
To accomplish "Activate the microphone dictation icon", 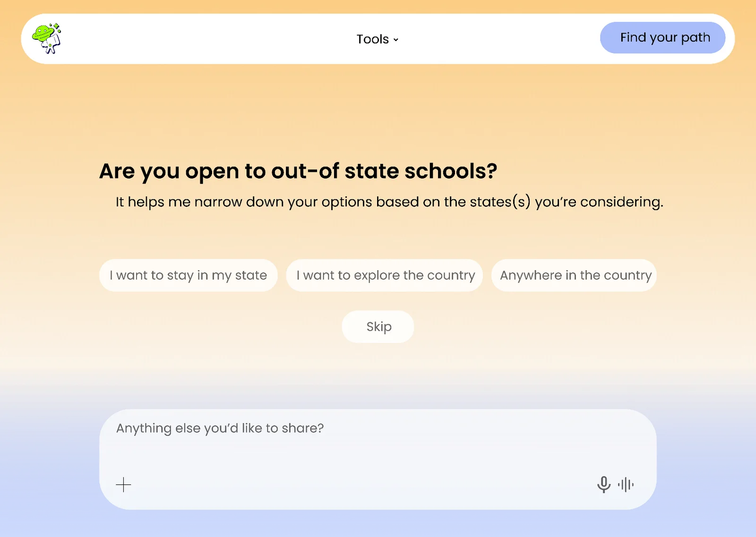I will click(603, 485).
